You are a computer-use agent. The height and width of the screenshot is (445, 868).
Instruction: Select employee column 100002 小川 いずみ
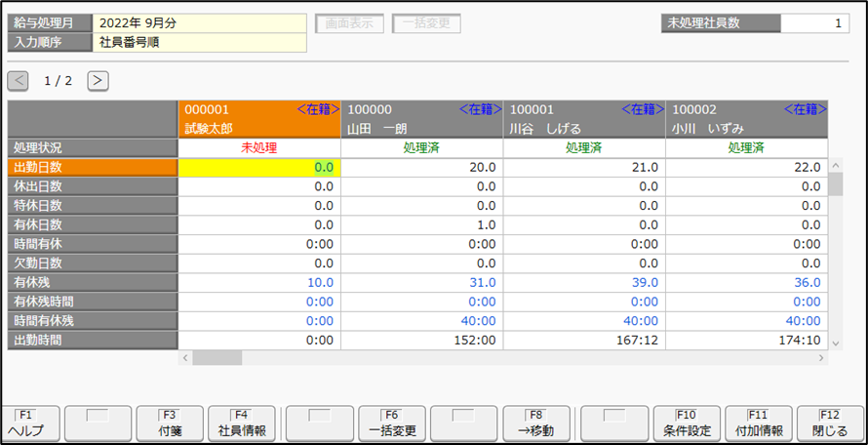pos(746,118)
